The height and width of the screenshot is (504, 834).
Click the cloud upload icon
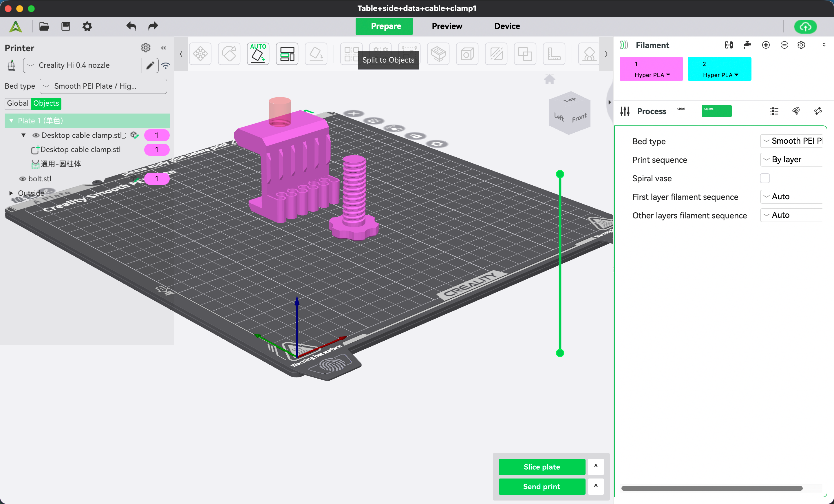coord(805,26)
